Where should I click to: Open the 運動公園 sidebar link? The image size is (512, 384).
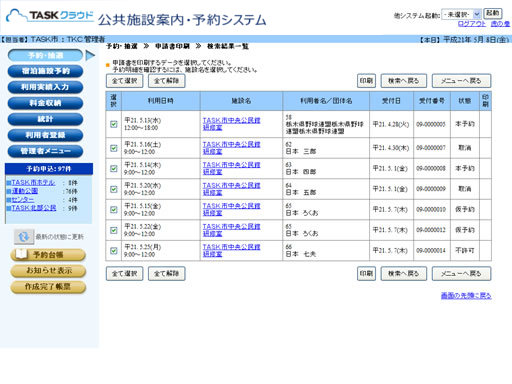tap(25, 191)
